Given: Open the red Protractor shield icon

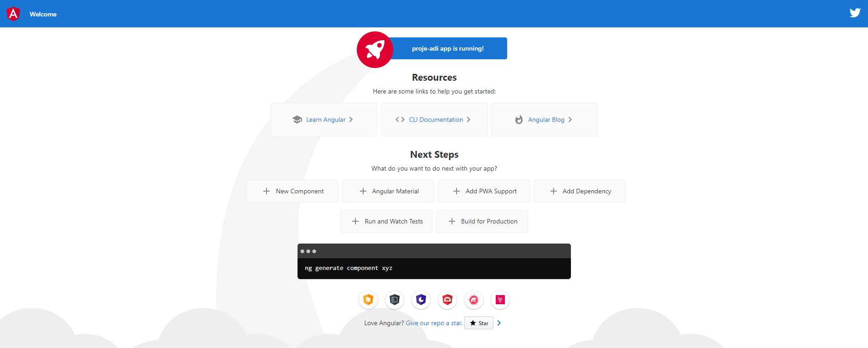Looking at the screenshot, I should [x=447, y=300].
